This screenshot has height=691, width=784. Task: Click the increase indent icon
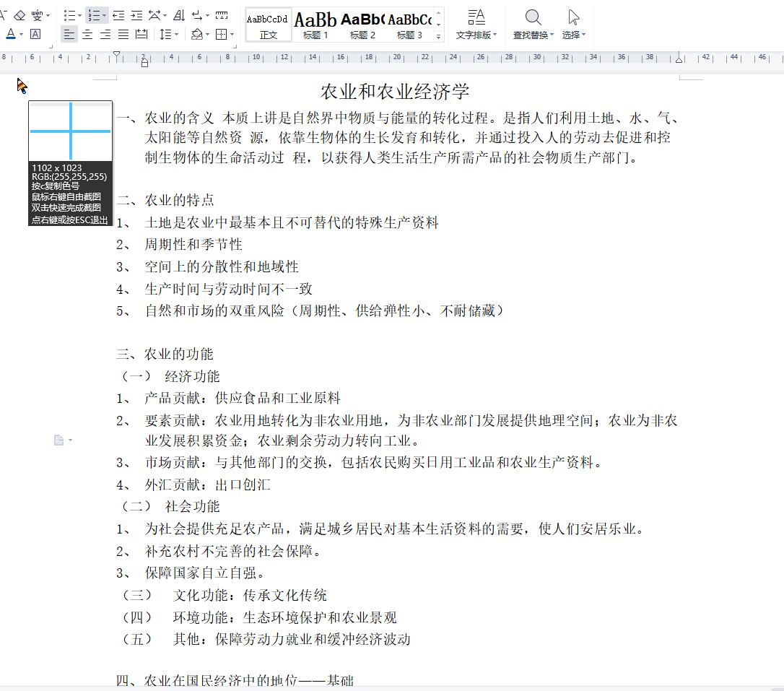(136, 16)
